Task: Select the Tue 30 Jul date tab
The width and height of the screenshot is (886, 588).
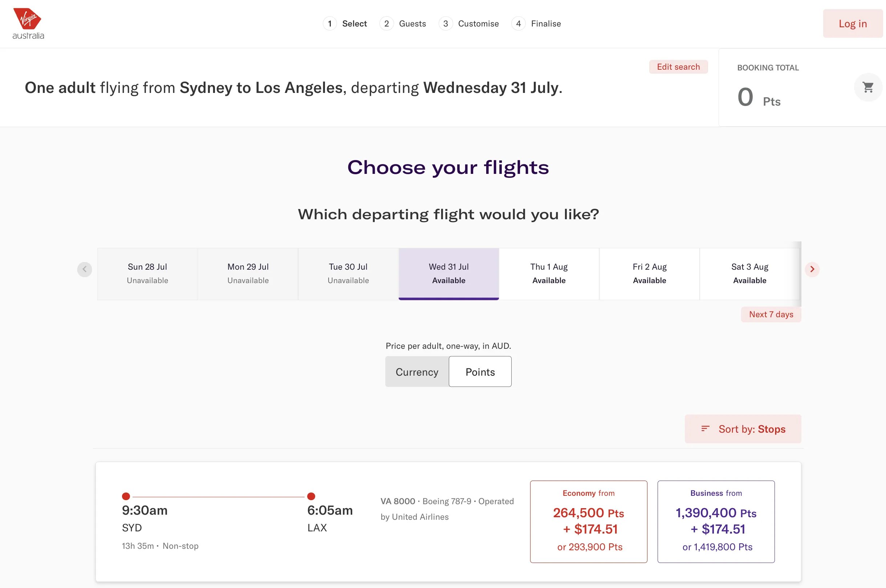Action: [x=348, y=274]
